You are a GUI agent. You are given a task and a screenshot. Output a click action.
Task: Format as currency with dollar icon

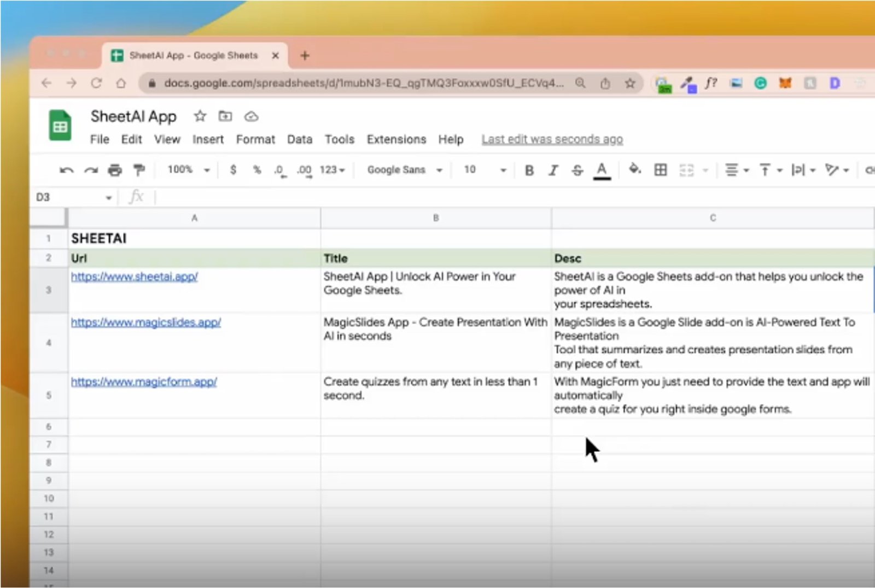point(233,170)
